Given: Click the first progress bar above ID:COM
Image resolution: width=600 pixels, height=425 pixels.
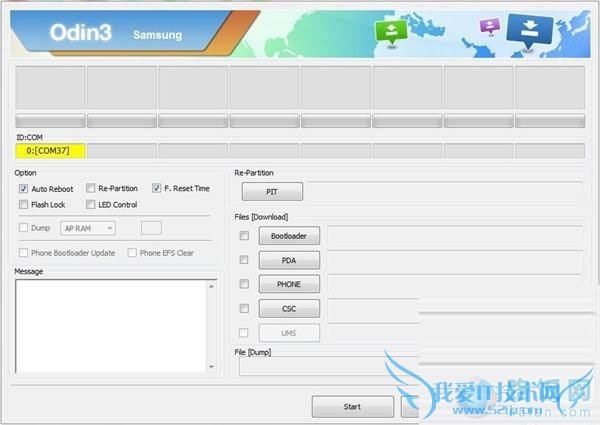Looking at the screenshot, I should tap(51, 120).
